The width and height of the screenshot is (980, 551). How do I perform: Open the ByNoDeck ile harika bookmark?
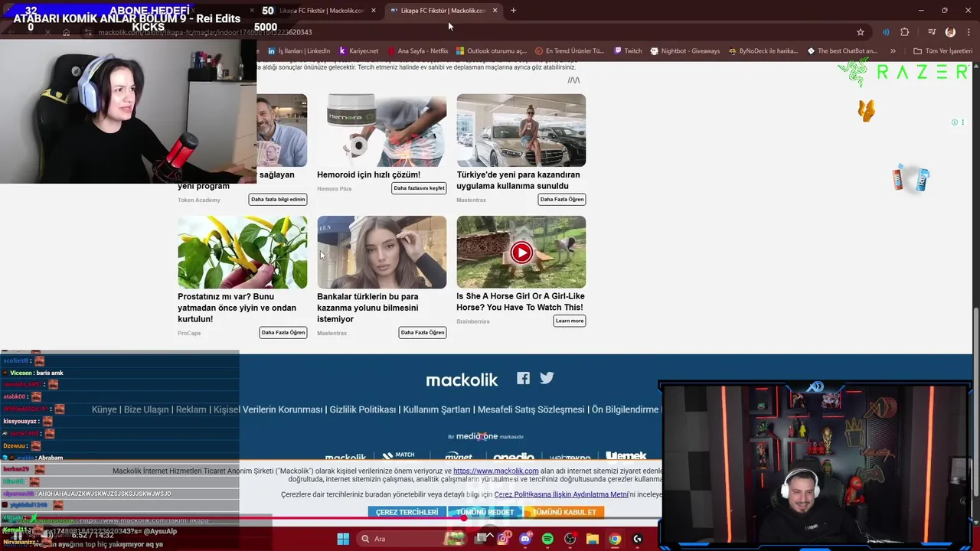(763, 51)
